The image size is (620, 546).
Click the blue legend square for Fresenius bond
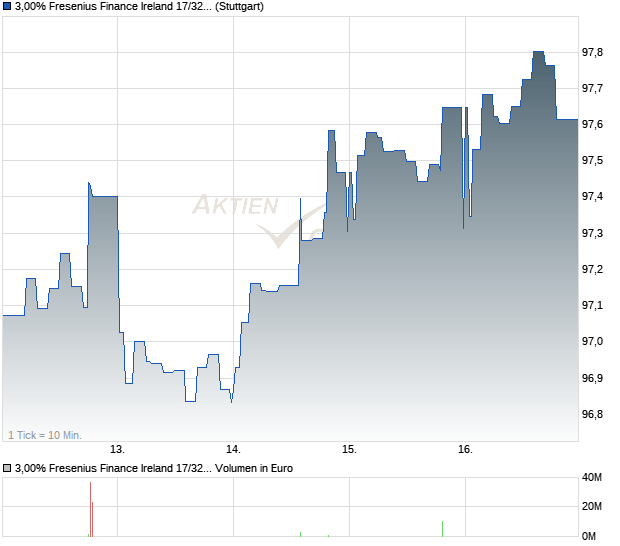pyautogui.click(x=7, y=7)
